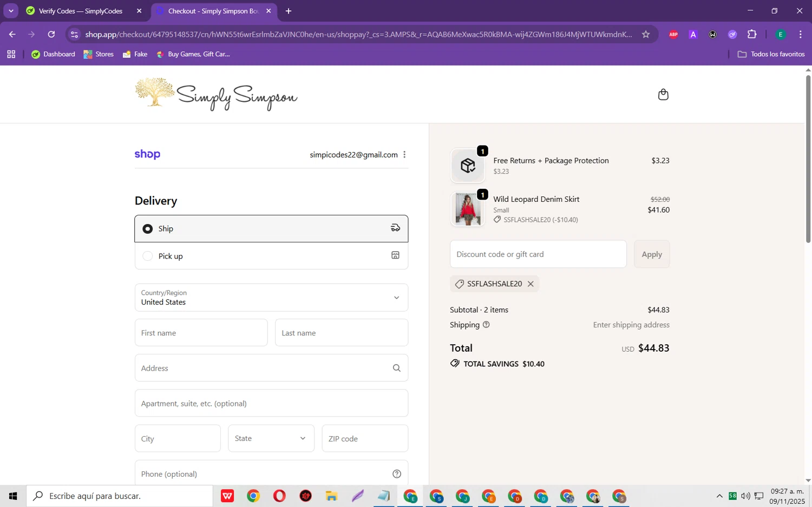The width and height of the screenshot is (812, 507).
Task: Click the Apply discount button
Action: click(652, 254)
